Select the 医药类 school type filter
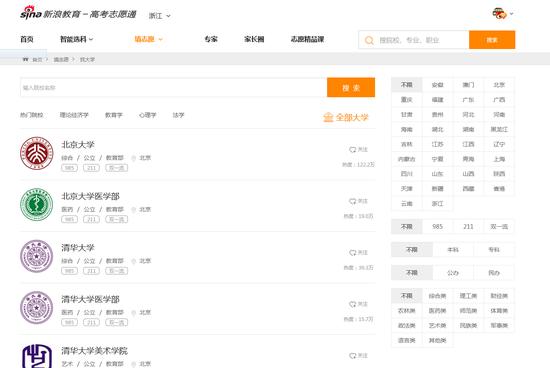Screen dimensions: 550x368 437,311
